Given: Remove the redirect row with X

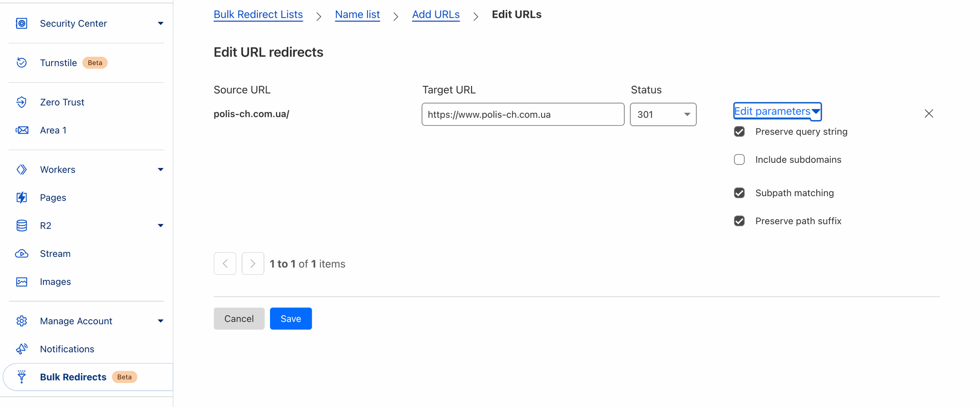Looking at the screenshot, I should (x=928, y=113).
